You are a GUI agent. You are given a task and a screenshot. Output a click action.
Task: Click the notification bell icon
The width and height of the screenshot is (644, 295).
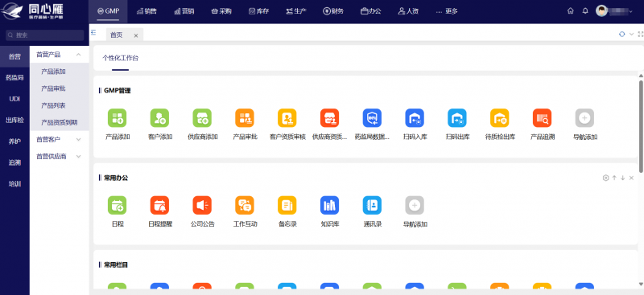click(585, 11)
